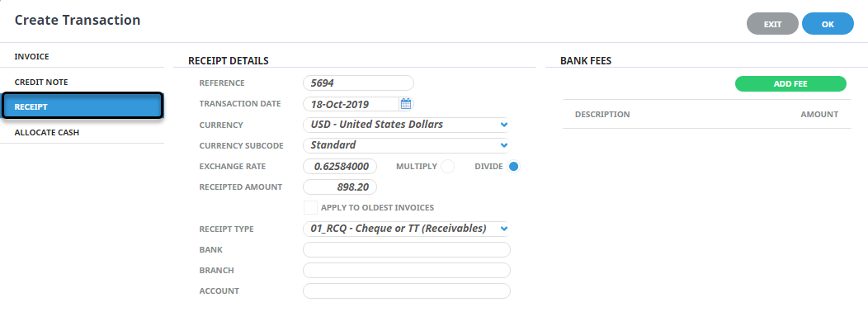868x312 pixels.
Task: Select the Multiply radio button
Action: (447, 166)
